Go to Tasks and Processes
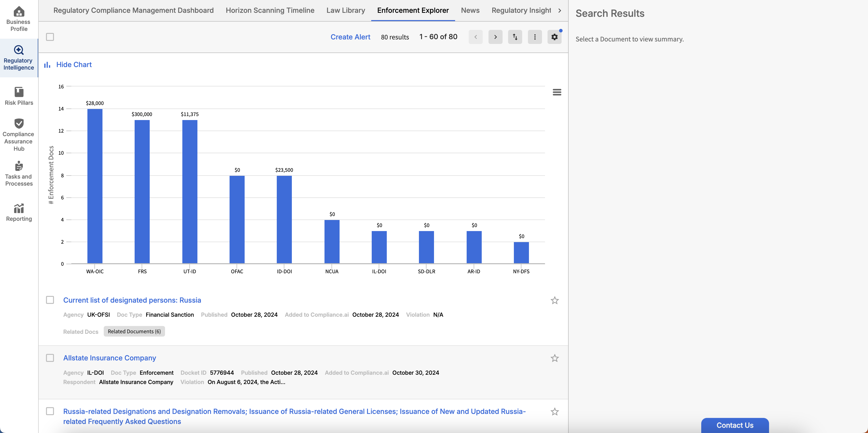This screenshot has width=868, height=433. (x=19, y=174)
